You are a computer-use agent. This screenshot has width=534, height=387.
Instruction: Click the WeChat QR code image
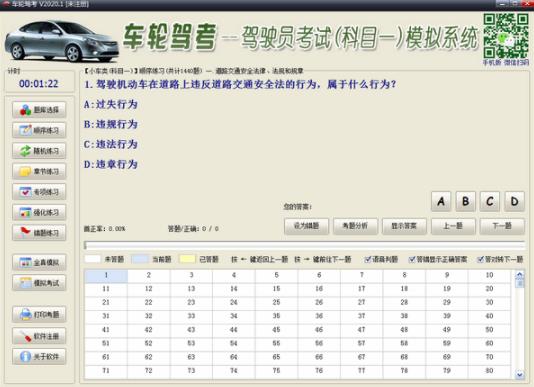tap(506, 35)
